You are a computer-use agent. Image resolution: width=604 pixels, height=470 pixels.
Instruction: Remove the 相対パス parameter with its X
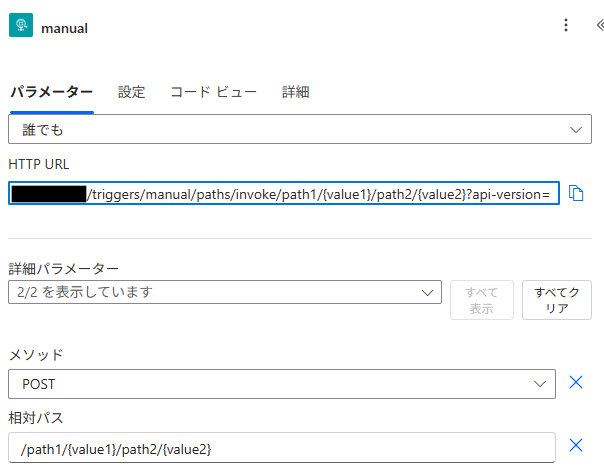click(x=576, y=446)
